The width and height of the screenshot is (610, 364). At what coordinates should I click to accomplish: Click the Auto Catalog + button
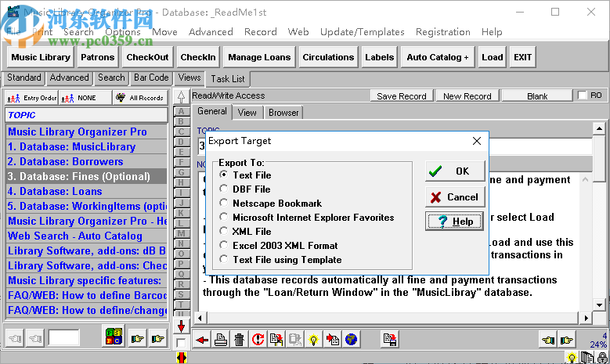coord(438,58)
